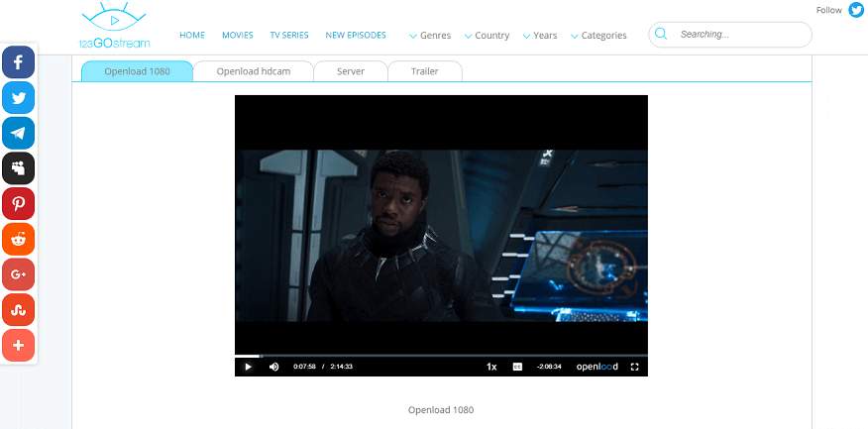Image resolution: width=868 pixels, height=429 pixels.
Task: Go to HOME page
Action: [192, 35]
